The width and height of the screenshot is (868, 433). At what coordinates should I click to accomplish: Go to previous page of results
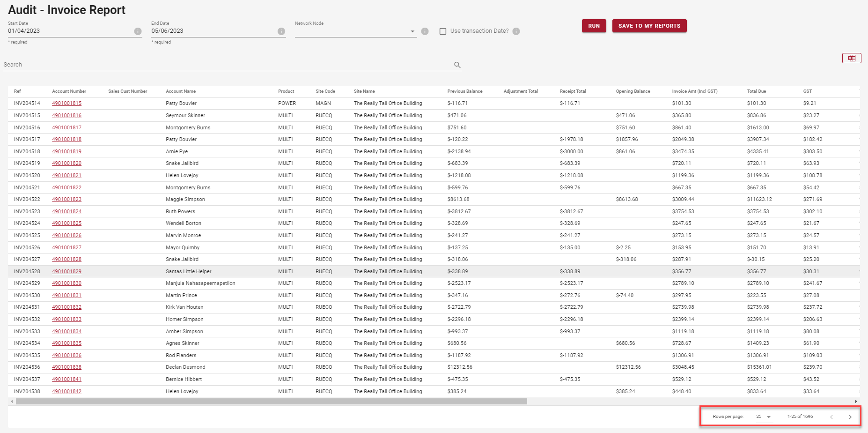point(831,417)
